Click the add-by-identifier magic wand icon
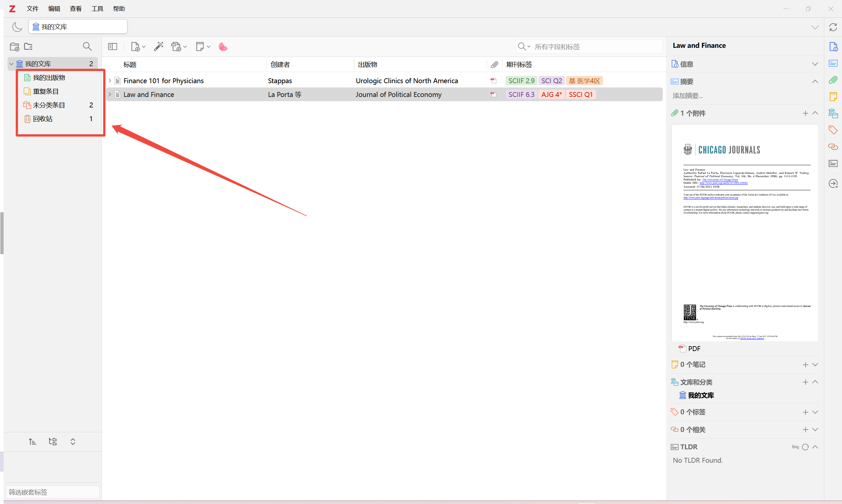 (158, 47)
